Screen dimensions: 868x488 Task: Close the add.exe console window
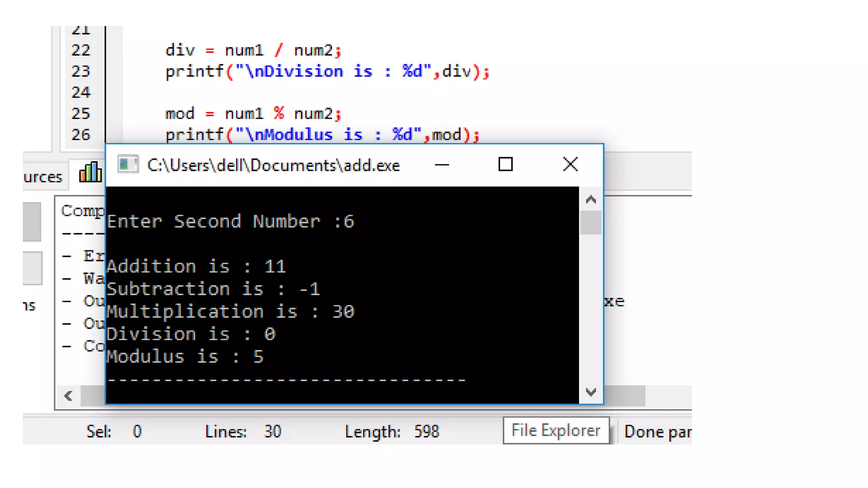(x=570, y=164)
